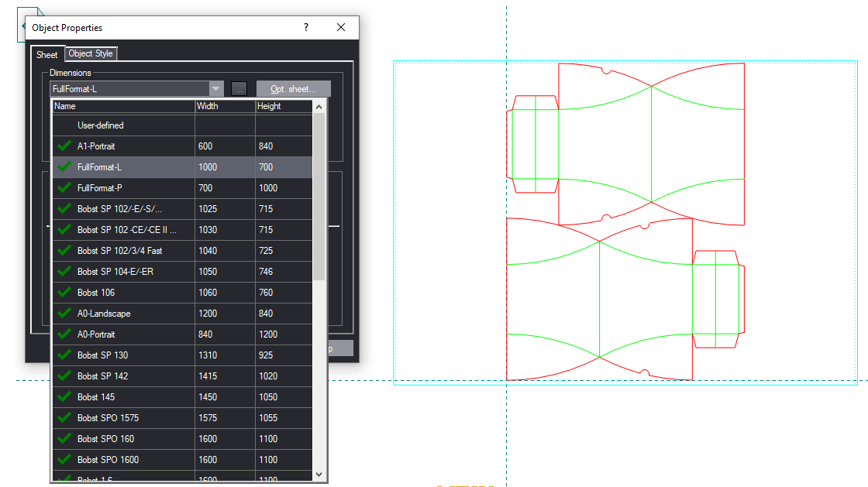Click the ellipsis browse button beside format dropdown
The image size is (868, 487).
[239, 89]
